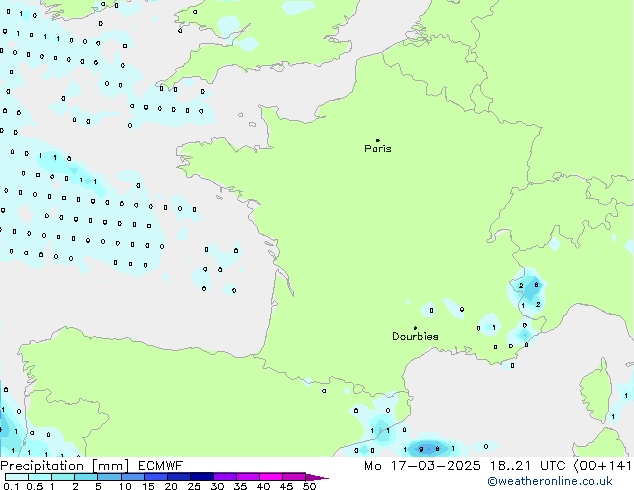Click the Paris city label
Screen dimensions: 634x490
pyautogui.click(x=378, y=149)
